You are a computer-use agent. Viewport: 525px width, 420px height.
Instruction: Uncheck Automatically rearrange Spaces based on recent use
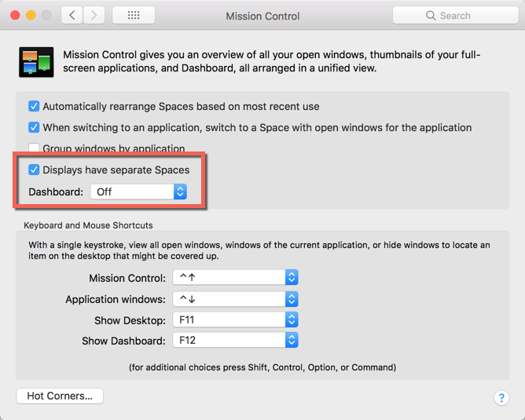[34, 106]
